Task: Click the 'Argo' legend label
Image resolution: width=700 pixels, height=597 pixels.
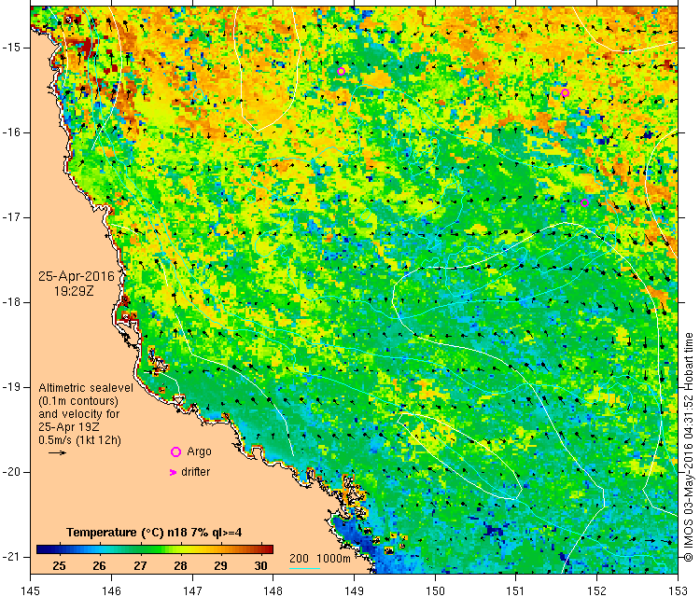Action: click(199, 451)
